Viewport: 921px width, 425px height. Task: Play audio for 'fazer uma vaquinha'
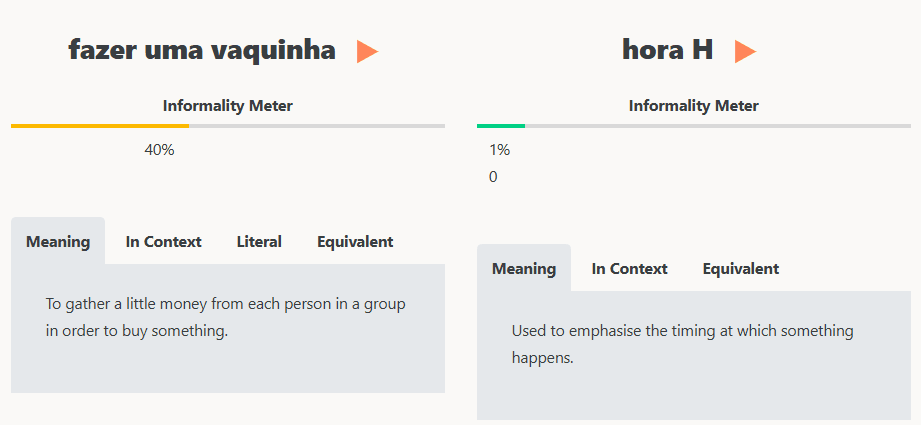(x=367, y=52)
